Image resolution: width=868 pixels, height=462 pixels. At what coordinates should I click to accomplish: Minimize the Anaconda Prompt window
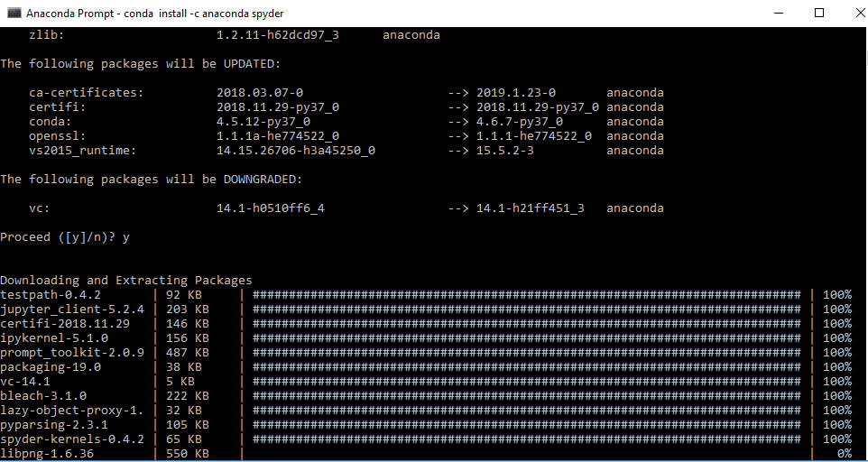[777, 13]
